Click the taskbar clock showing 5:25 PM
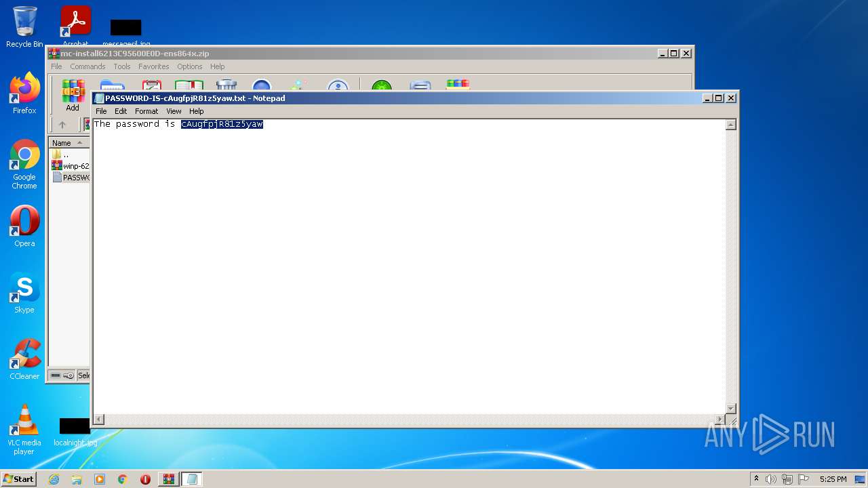 [833, 479]
